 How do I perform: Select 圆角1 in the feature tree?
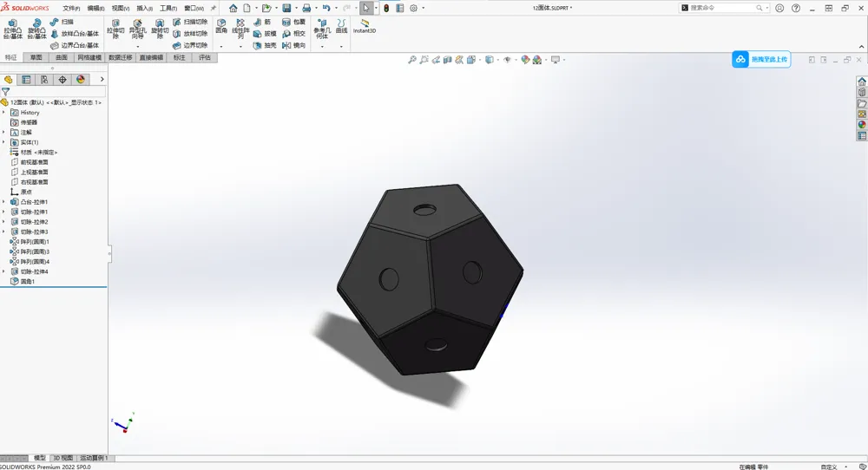pyautogui.click(x=23, y=282)
